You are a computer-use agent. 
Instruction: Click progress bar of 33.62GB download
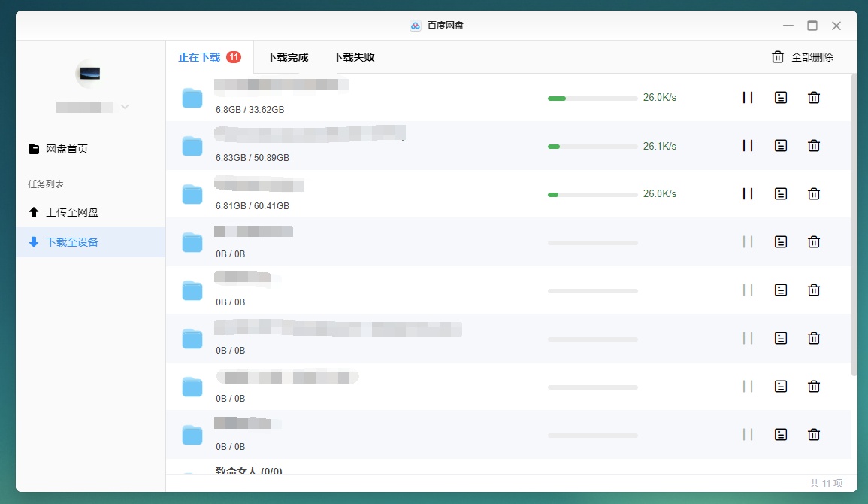592,98
